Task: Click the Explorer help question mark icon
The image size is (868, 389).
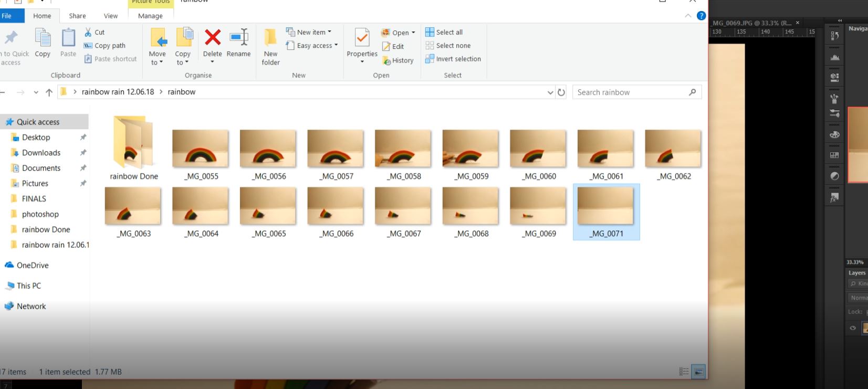Action: tap(701, 16)
